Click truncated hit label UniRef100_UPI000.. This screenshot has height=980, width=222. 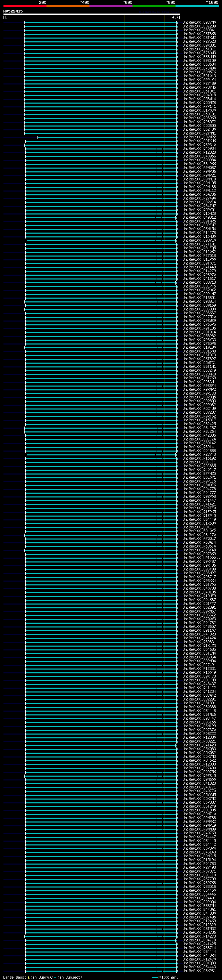(x=201, y=558)
